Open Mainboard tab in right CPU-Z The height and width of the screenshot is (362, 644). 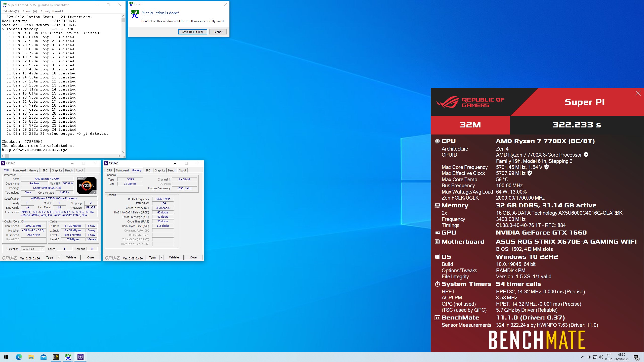tap(122, 170)
